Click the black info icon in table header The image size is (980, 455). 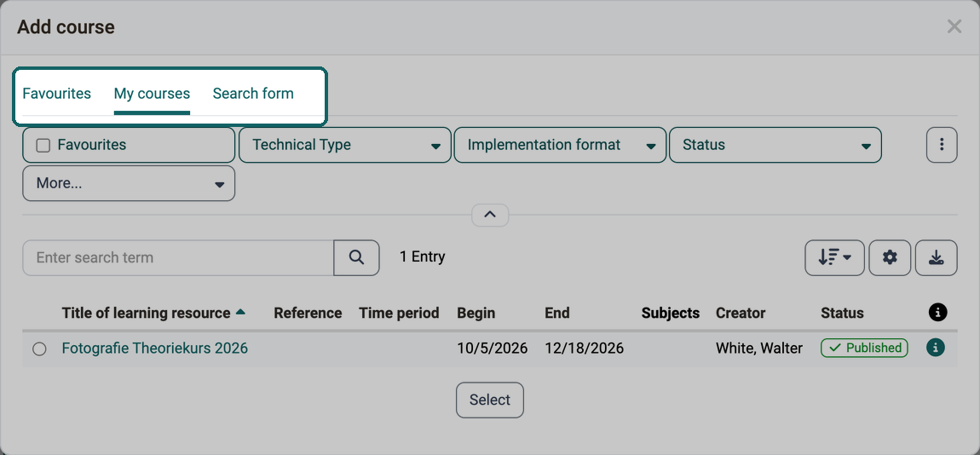(x=937, y=313)
